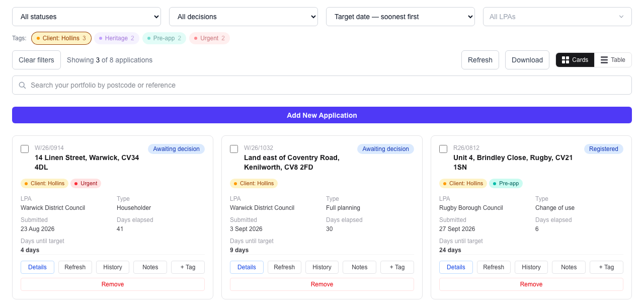Viewport: 644px width, 307px height.
Task: Click the Showing 3 of 8 applications text
Action: coord(110,60)
